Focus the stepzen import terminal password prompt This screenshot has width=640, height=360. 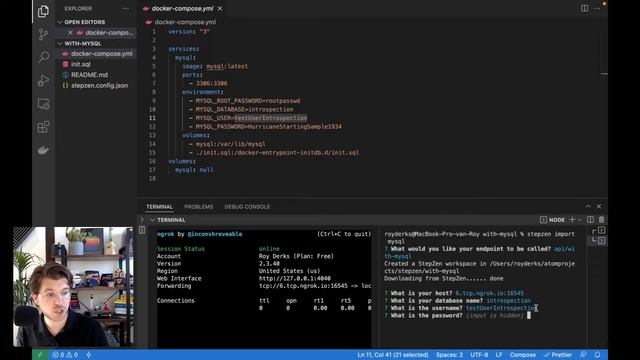[x=457, y=316]
